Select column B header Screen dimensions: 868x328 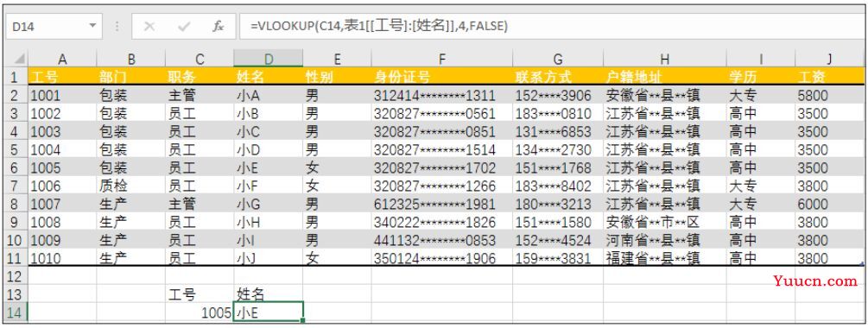coord(130,59)
